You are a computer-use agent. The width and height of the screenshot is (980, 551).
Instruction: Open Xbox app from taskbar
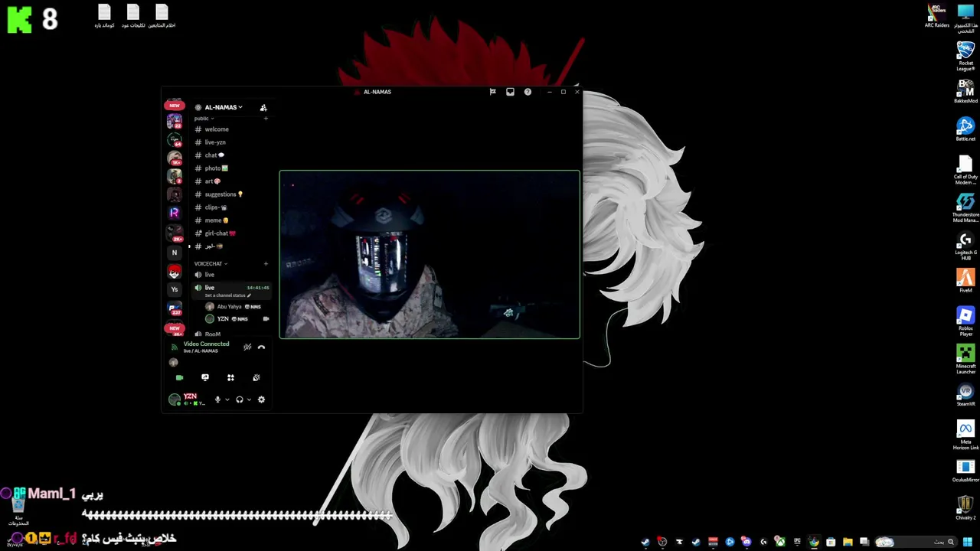click(780, 543)
